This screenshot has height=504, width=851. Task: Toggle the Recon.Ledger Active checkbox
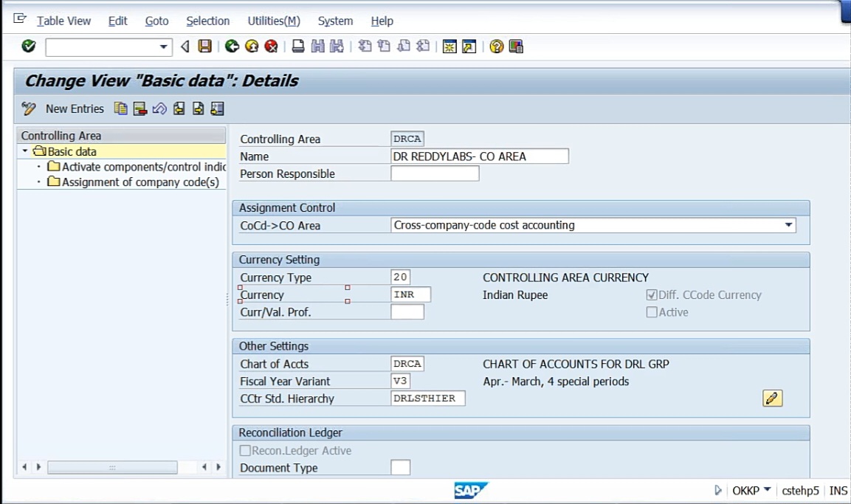245,450
